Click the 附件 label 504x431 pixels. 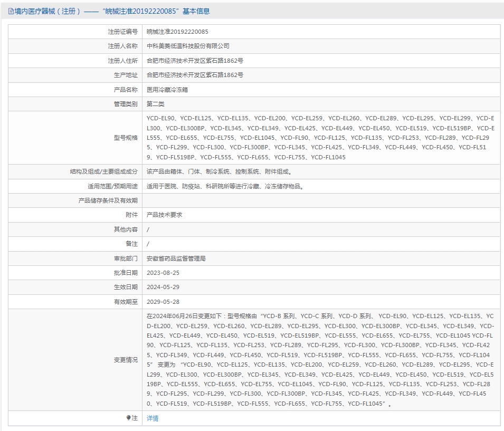click(x=131, y=215)
